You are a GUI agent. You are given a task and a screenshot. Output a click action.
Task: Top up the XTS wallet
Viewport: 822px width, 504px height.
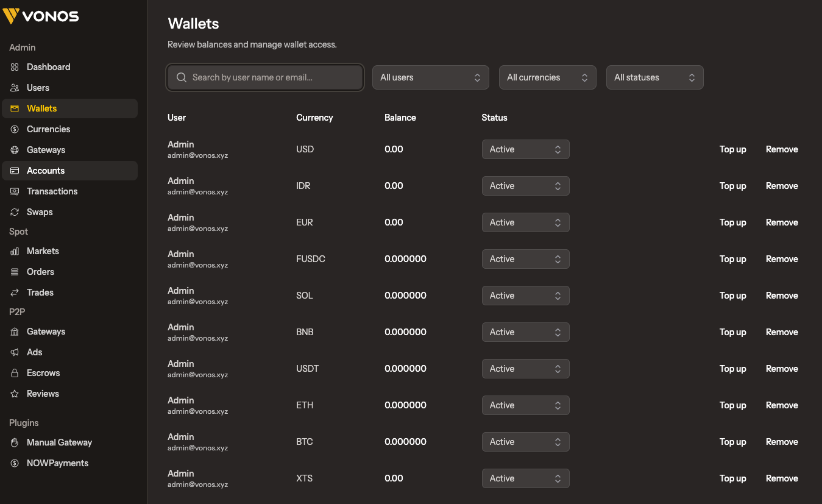[x=732, y=478]
